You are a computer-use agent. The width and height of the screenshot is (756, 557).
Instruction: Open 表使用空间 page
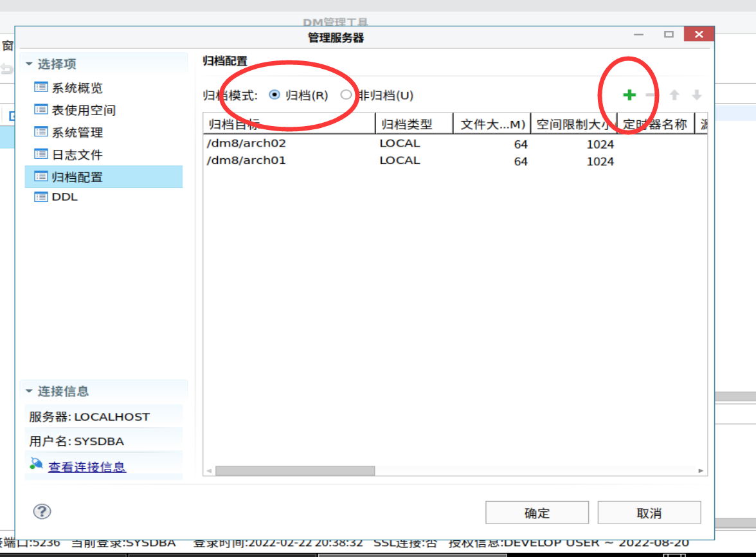(x=84, y=110)
